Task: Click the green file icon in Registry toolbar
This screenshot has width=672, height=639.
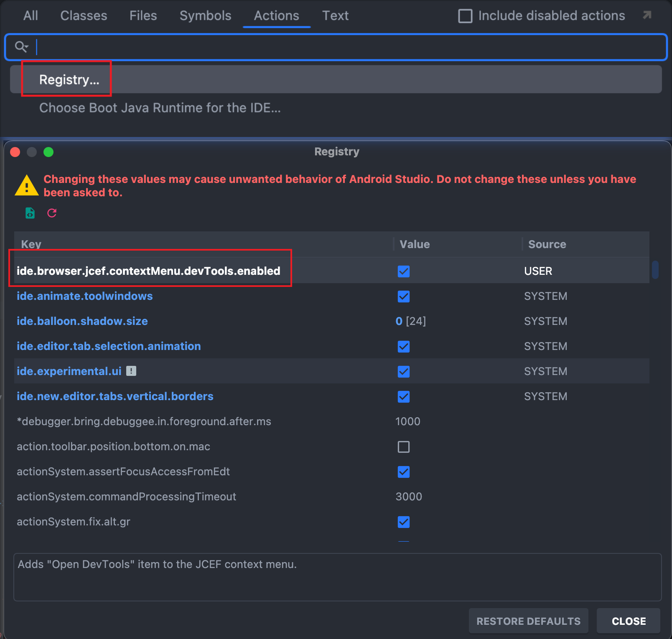Action: (30, 213)
